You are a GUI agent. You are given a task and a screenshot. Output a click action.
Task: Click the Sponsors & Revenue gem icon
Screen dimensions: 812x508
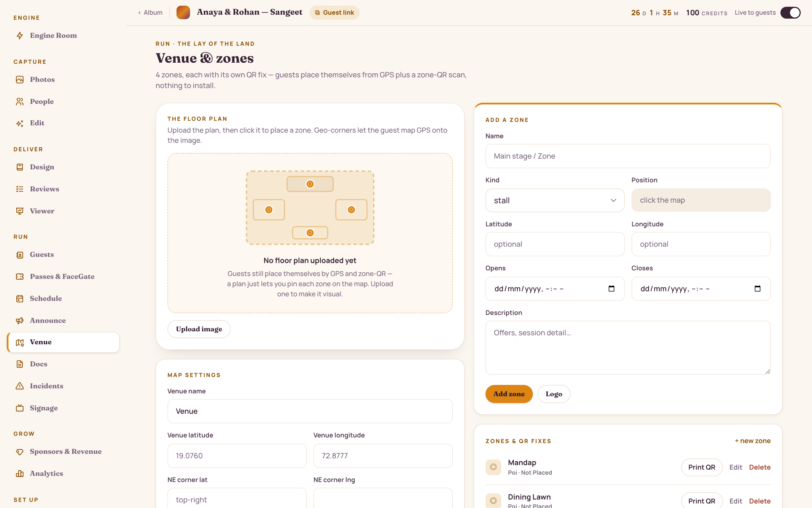[20, 452]
